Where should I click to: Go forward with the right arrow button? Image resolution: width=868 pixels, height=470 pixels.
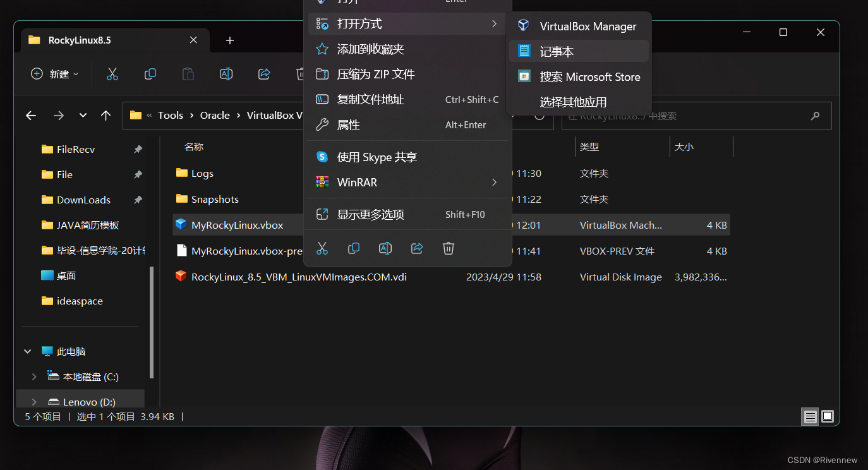(59, 116)
